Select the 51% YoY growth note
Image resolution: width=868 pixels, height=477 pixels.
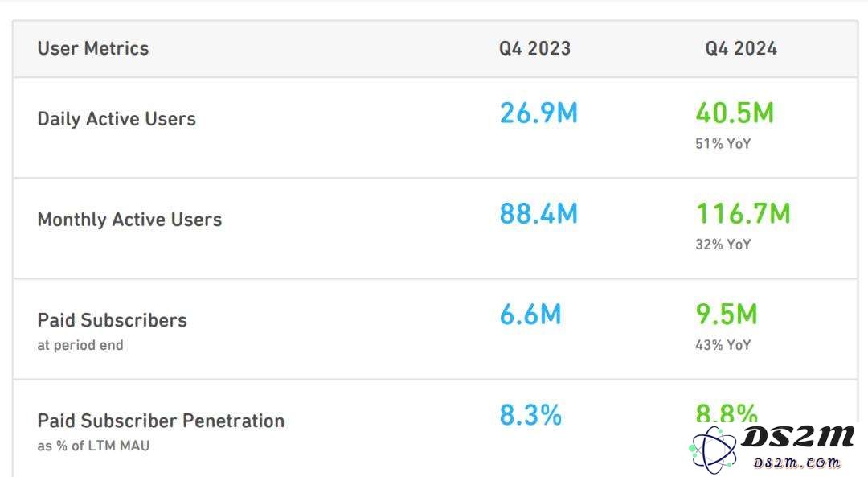coord(723,144)
